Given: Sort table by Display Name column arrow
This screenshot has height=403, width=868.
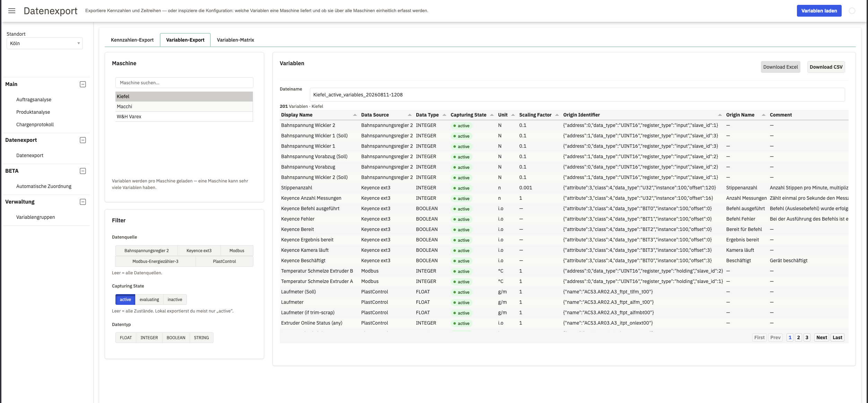Looking at the screenshot, I should point(355,115).
